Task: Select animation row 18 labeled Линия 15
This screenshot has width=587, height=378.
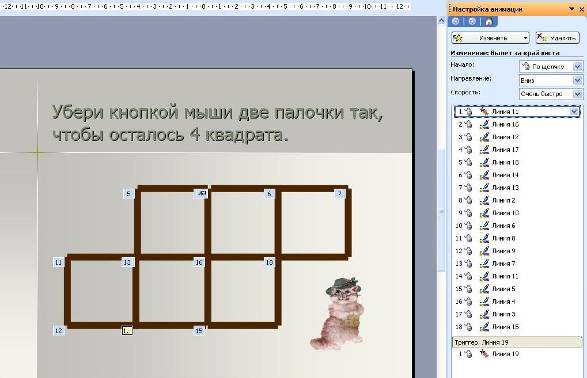Action: tap(517, 327)
